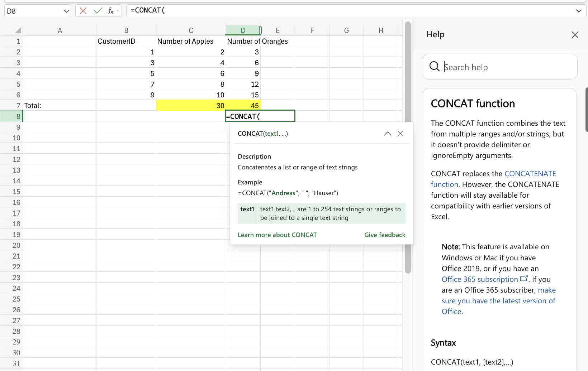This screenshot has height=371, width=588.
Task: Expand the formula bar with the right chevron
Action: [578, 11]
